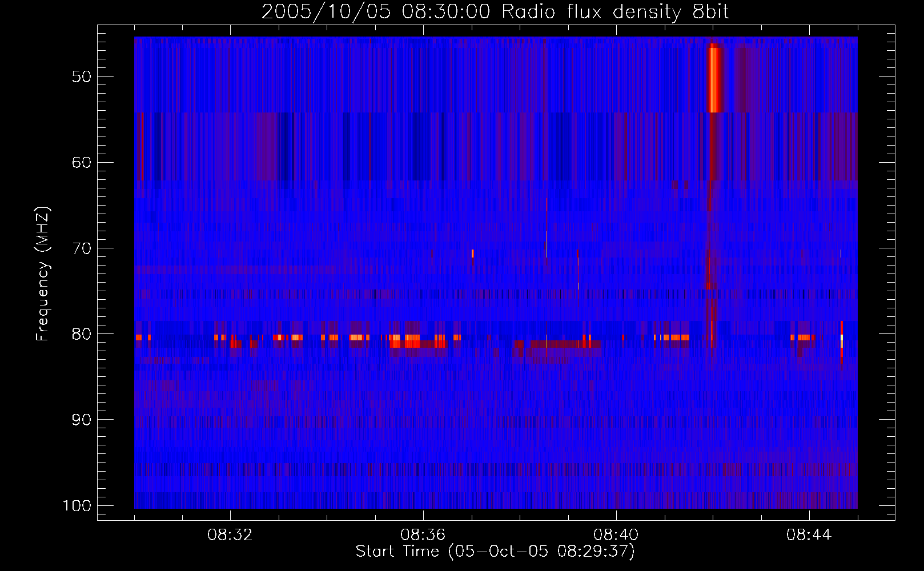Click the '80' frequency tick label

click(82, 334)
